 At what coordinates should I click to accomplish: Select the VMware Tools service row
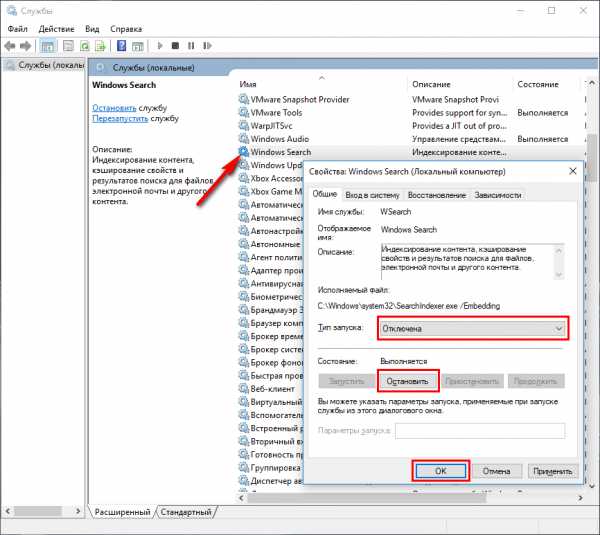coord(411,113)
